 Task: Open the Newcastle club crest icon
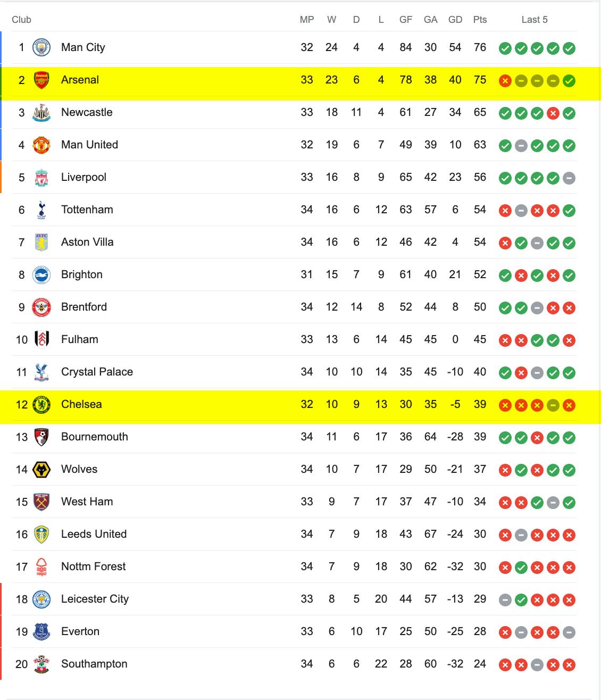click(41, 112)
